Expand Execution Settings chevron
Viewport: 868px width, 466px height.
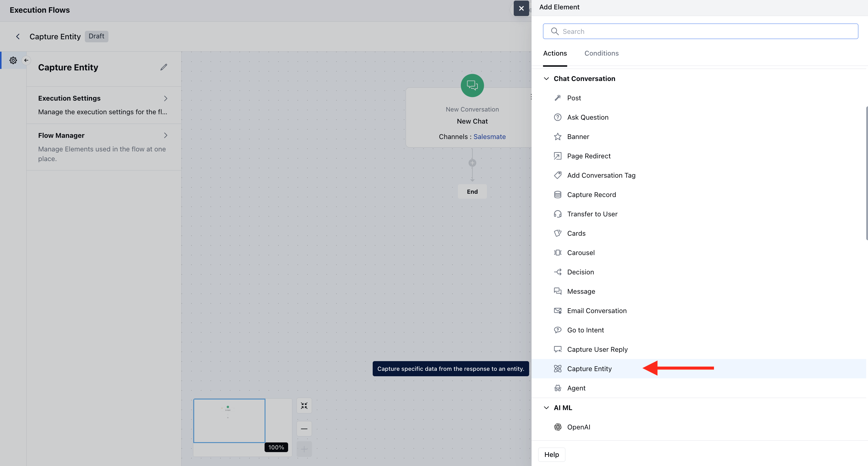pyautogui.click(x=166, y=99)
